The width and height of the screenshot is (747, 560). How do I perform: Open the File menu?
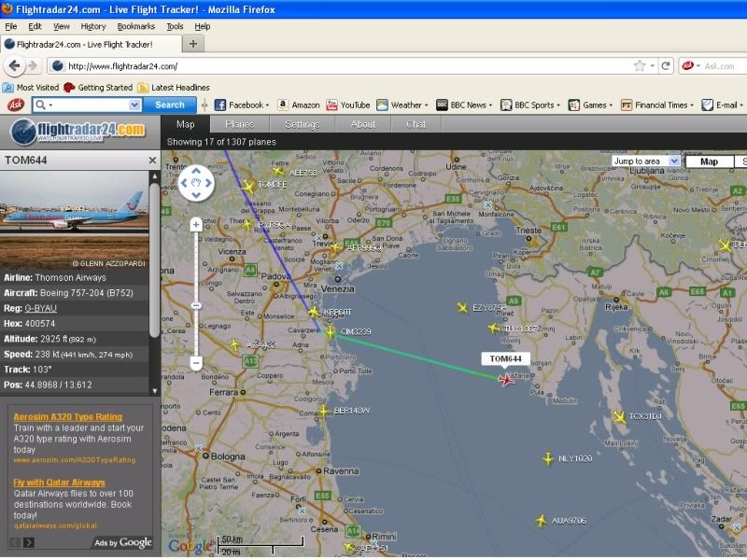click(x=11, y=26)
